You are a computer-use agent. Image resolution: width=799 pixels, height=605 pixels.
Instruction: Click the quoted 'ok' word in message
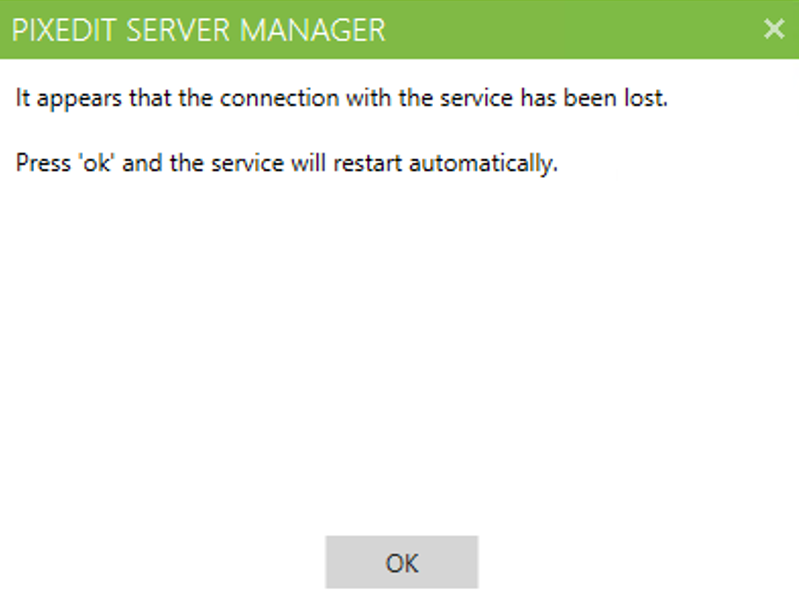click(x=97, y=163)
